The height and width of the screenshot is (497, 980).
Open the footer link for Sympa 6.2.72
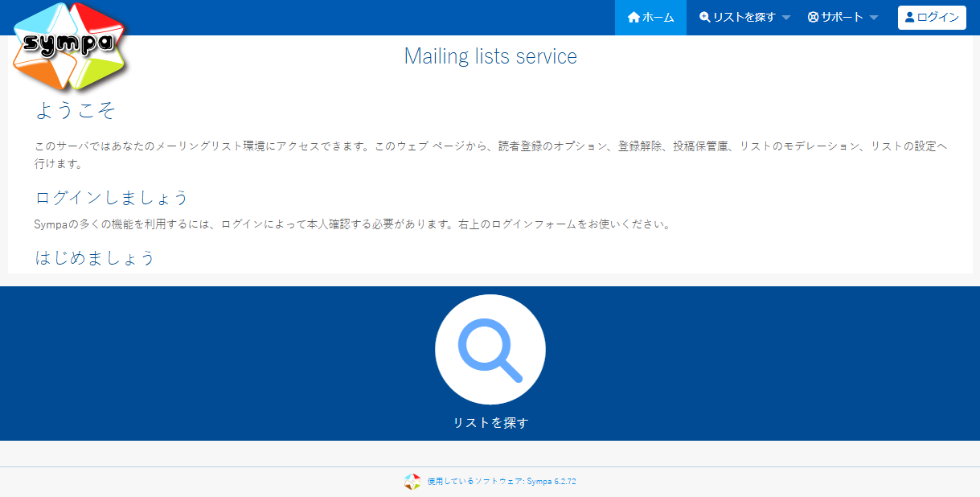[x=502, y=482]
